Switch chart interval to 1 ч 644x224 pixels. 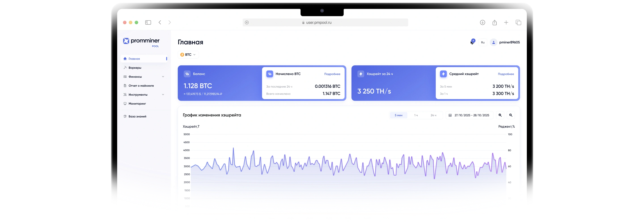coord(416,115)
